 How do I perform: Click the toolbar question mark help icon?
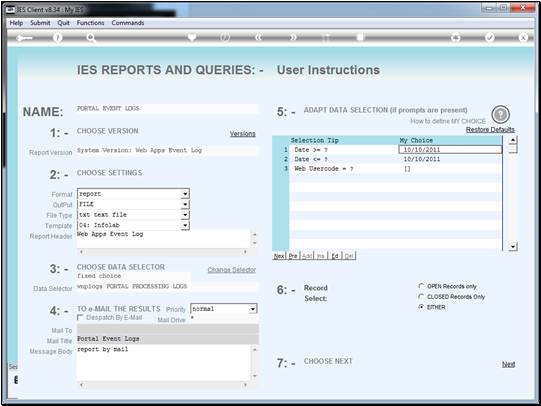pos(58,37)
